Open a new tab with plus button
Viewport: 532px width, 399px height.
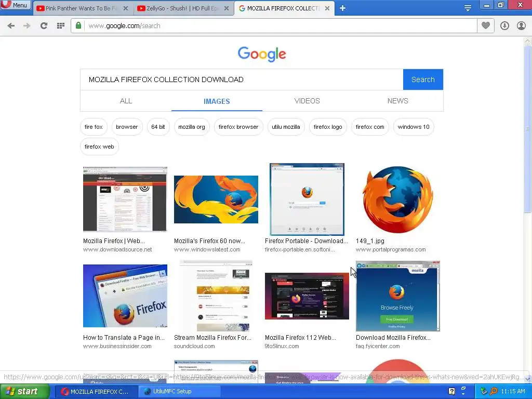pyautogui.click(x=343, y=8)
